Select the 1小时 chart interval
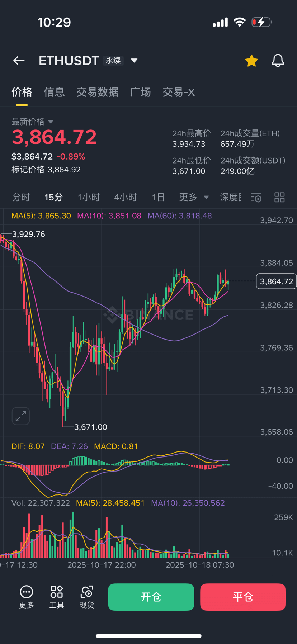This screenshot has width=297, height=644. tap(89, 197)
